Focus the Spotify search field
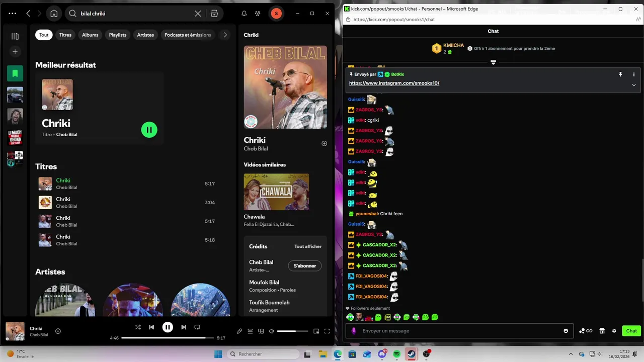 (x=136, y=14)
